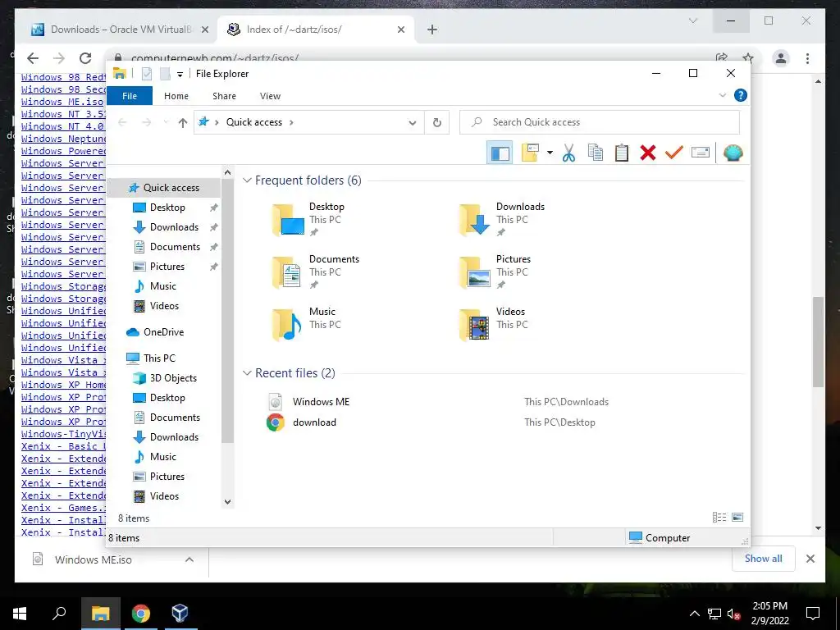Viewport: 840px width, 630px height.
Task: Click the Cut scissors icon
Action: pyautogui.click(x=569, y=153)
